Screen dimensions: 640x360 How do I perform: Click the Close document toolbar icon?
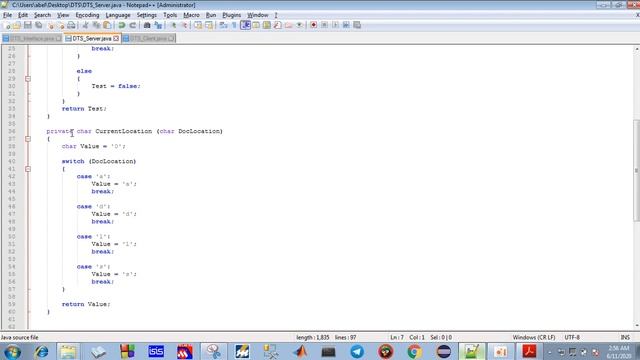(x=51, y=25)
